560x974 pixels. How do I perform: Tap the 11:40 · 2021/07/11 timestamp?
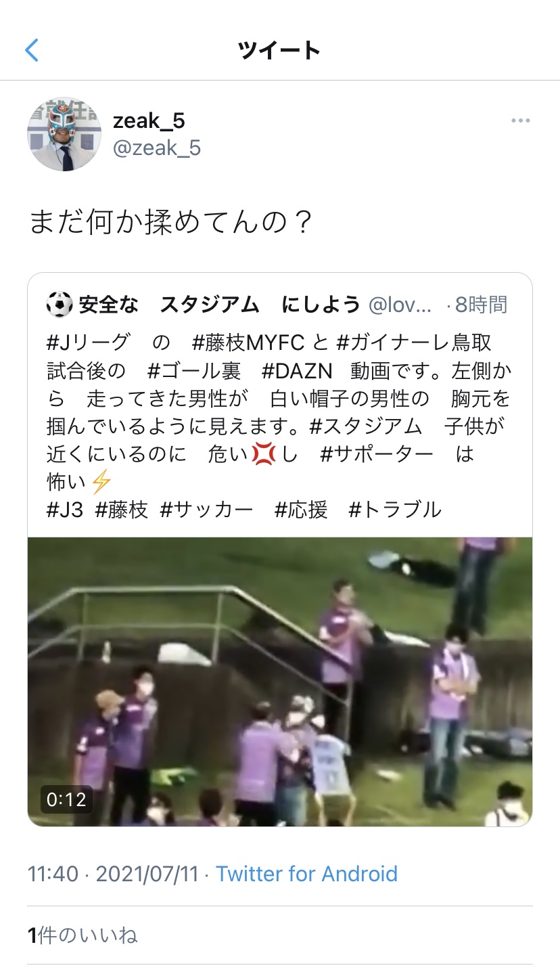click(x=114, y=874)
